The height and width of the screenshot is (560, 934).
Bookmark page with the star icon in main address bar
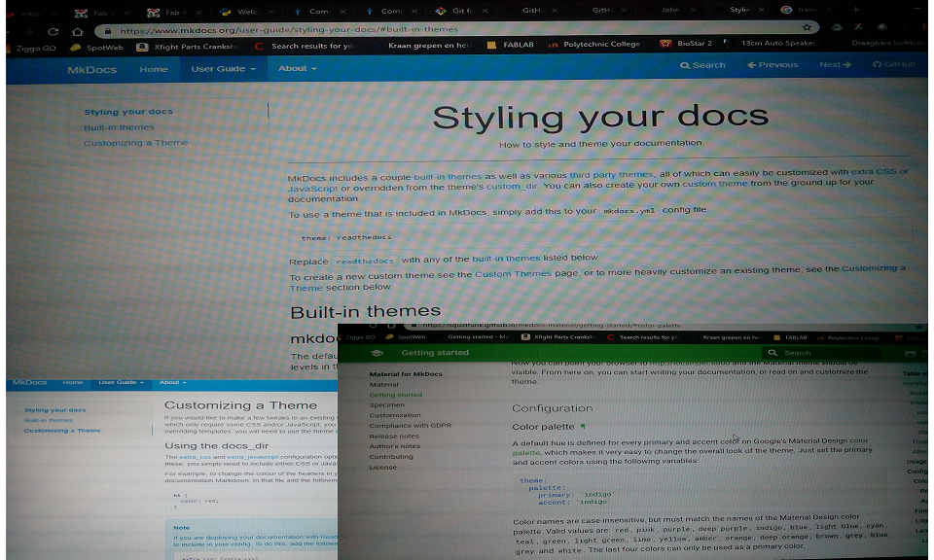pyautogui.click(x=807, y=27)
